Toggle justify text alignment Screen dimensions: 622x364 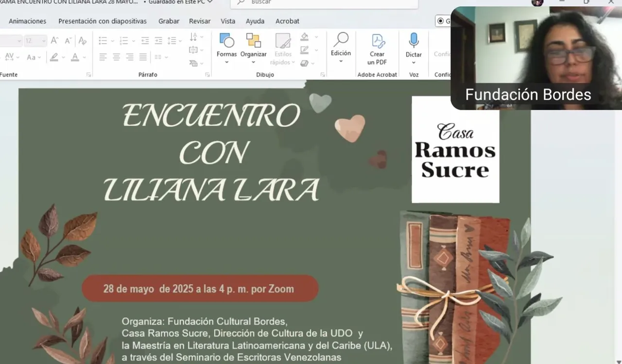tap(143, 57)
